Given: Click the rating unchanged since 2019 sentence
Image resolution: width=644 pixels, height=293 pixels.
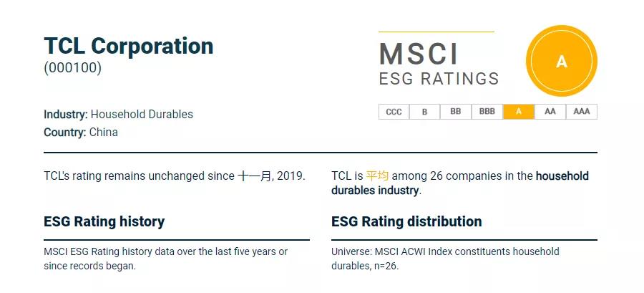Looking at the screenshot, I should click(x=175, y=176).
